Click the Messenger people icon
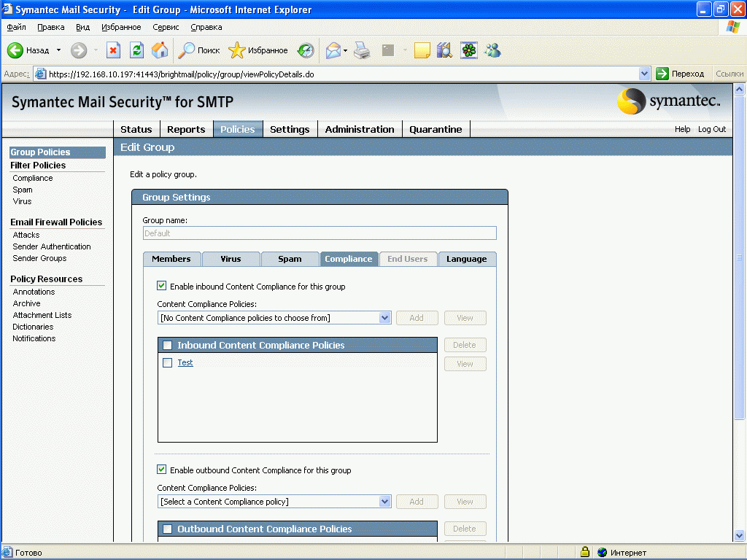This screenshot has width=747, height=560. 493,50
